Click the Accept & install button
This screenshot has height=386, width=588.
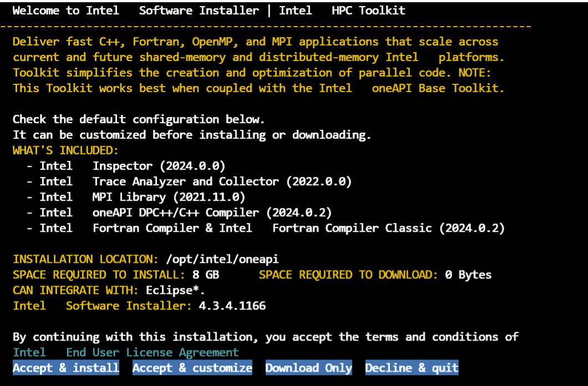(x=66, y=368)
